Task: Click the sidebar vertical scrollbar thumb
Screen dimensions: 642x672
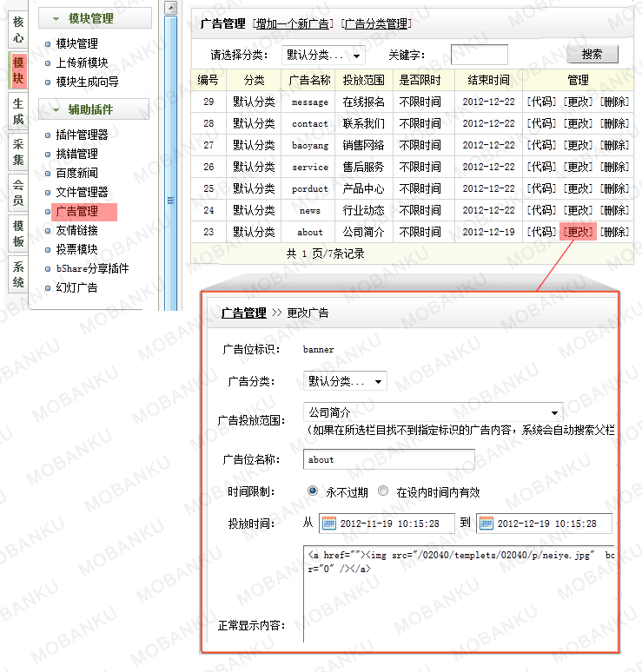Action: click(x=170, y=163)
